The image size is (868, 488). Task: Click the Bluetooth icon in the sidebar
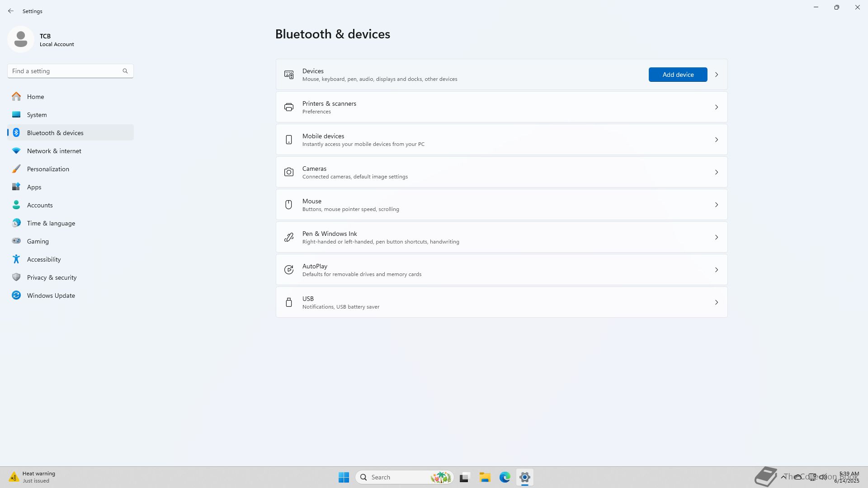pos(16,133)
